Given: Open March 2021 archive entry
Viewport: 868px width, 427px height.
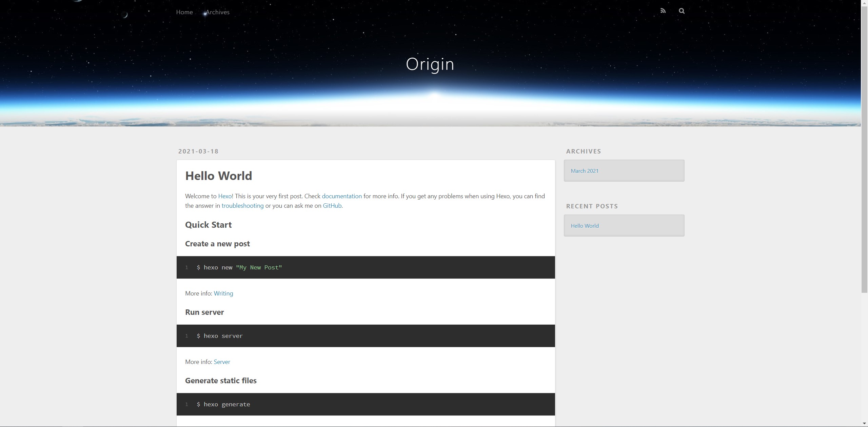Looking at the screenshot, I should [585, 171].
